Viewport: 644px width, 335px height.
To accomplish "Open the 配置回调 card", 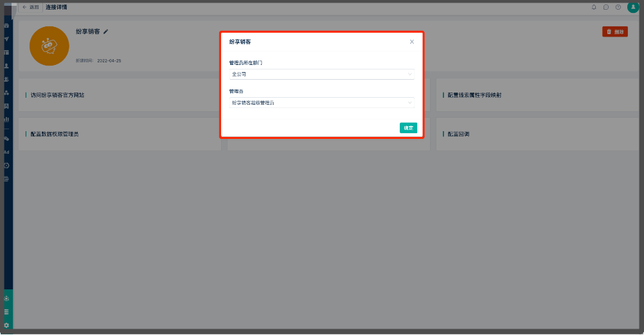I will point(537,134).
